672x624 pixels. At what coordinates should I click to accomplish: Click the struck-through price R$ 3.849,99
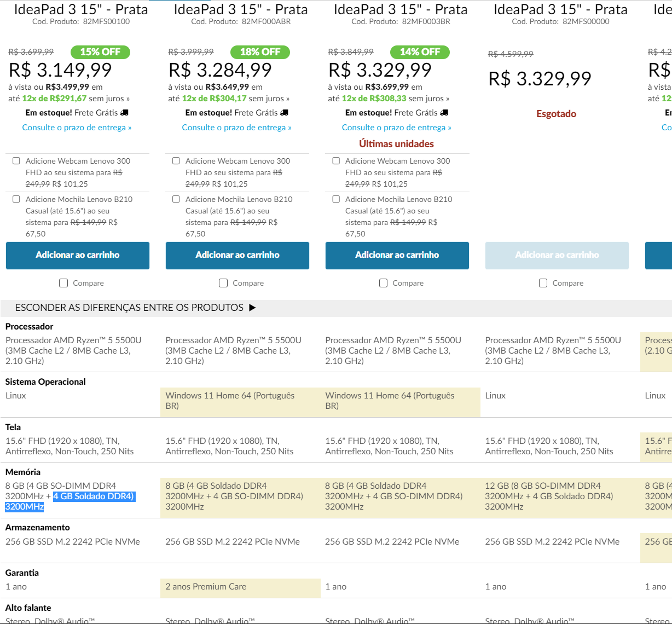pos(351,52)
